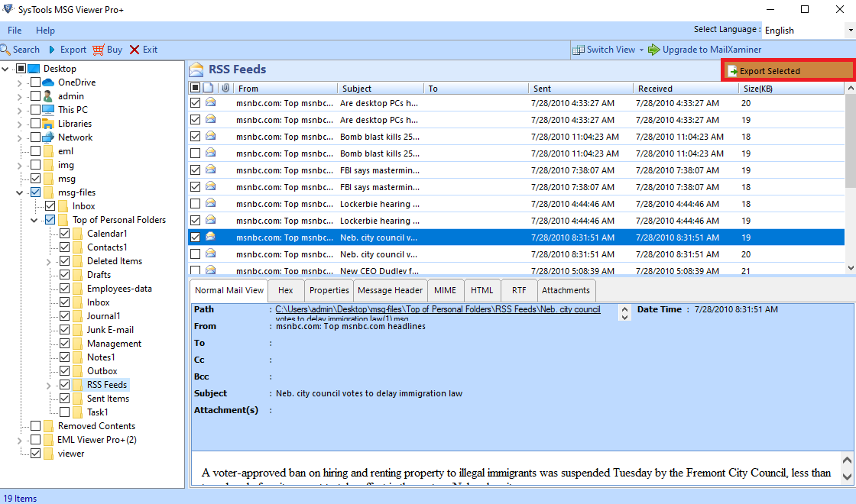Viewport: 856px width, 504px height.
Task: Sort list by Size(KB) column header
Action: tap(790, 88)
